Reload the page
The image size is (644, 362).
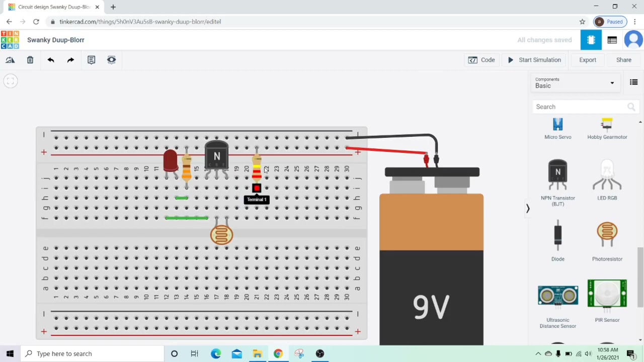click(x=36, y=22)
